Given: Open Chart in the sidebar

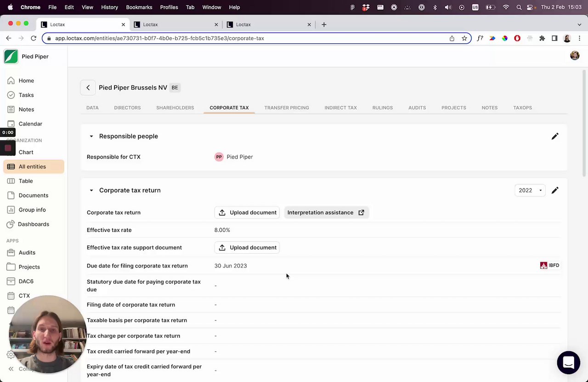Looking at the screenshot, I should (26, 152).
